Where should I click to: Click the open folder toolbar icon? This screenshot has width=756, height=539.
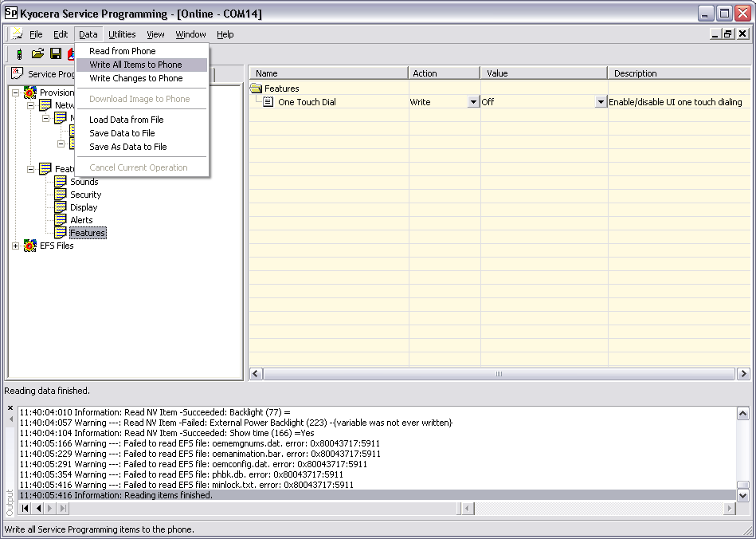pyautogui.click(x=37, y=53)
